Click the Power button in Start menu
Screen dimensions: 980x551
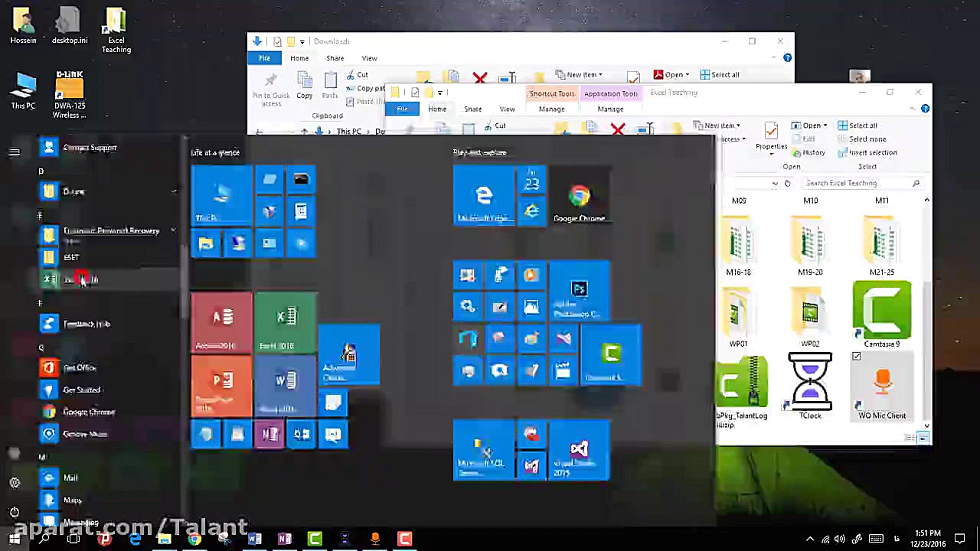point(15,512)
